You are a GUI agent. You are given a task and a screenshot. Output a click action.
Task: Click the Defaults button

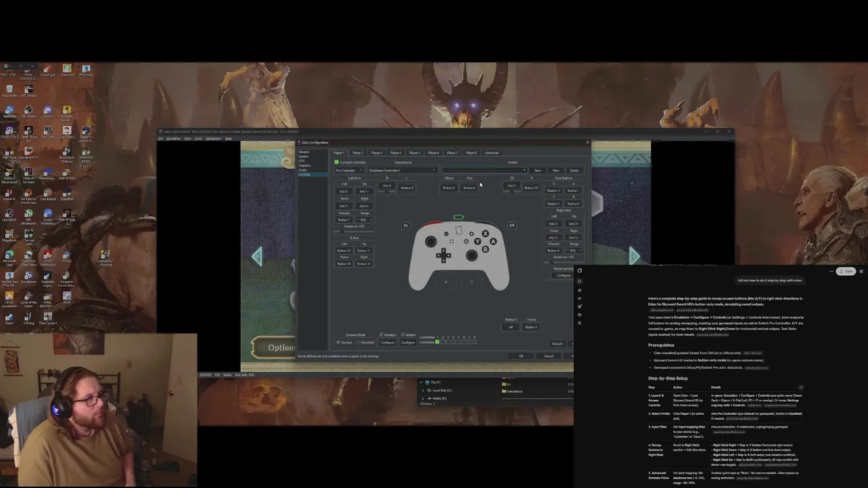(557, 344)
